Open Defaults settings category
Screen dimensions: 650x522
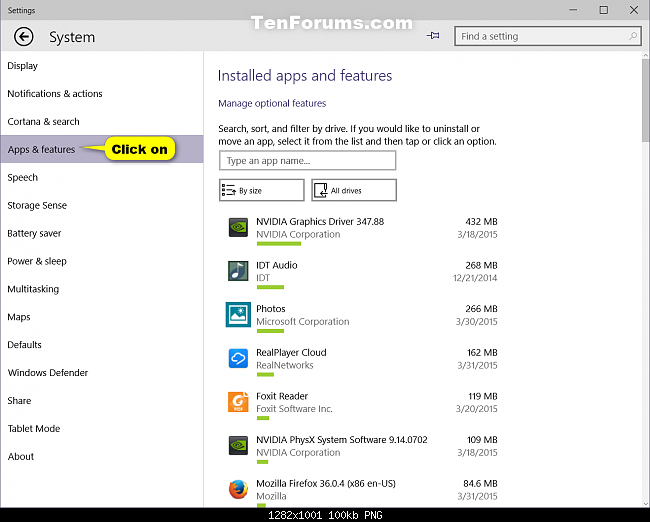click(102, 345)
